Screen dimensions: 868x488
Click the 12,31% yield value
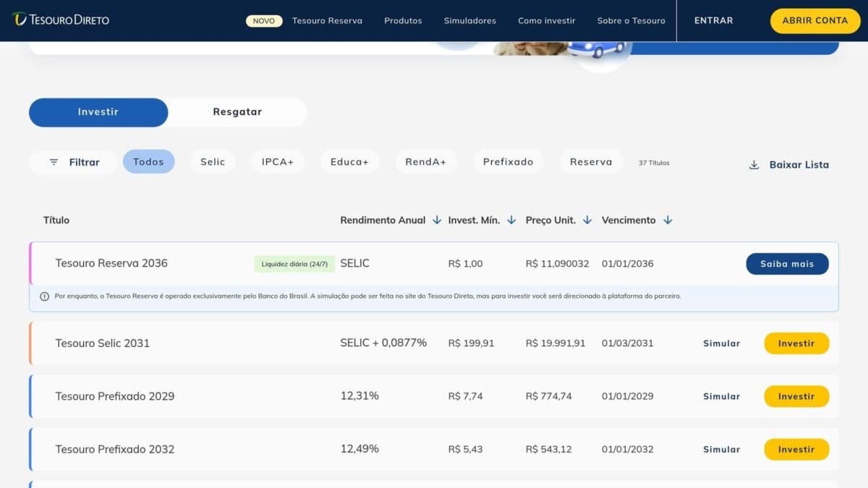tap(359, 395)
